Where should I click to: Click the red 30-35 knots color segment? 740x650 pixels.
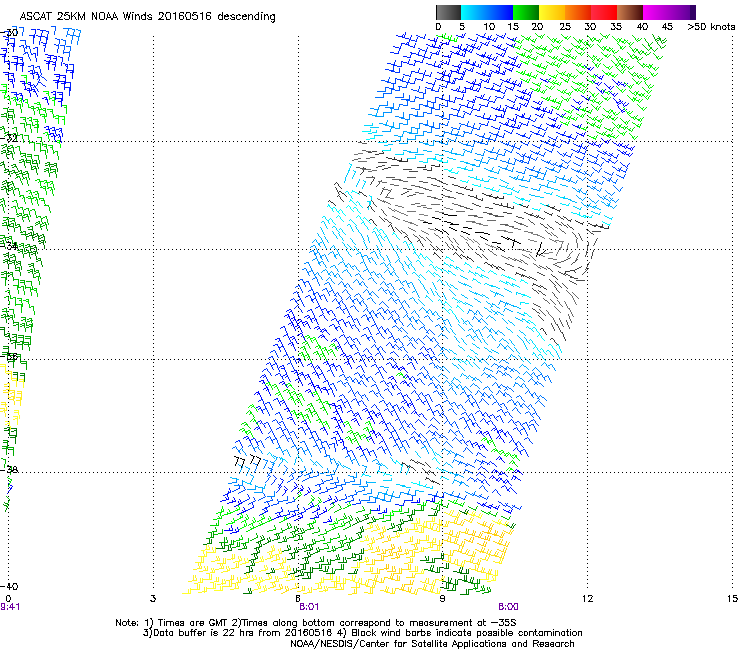point(604,12)
